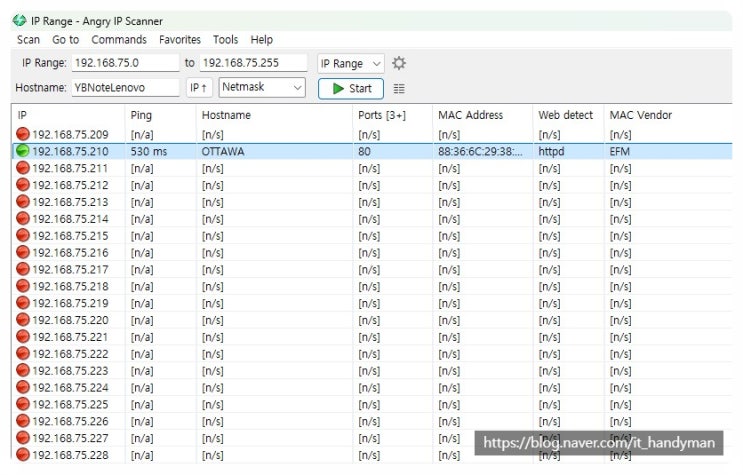Select the httpd web detect cell

[x=551, y=152]
